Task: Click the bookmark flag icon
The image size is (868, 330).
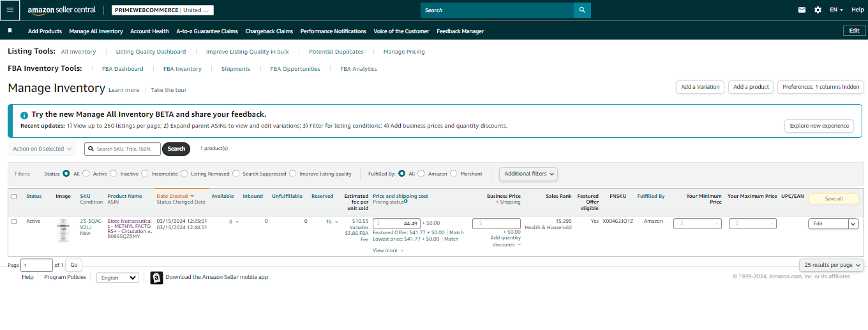Action: pos(10,31)
